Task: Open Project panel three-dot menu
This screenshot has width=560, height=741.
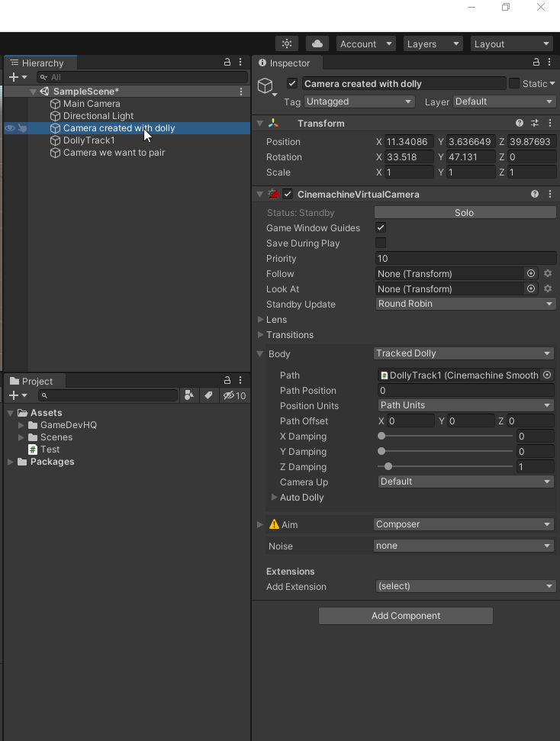Action: click(x=240, y=381)
